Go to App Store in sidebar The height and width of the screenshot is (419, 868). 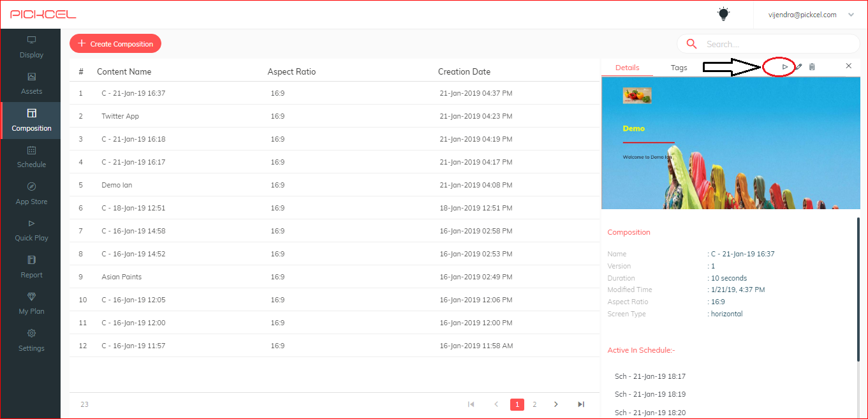tap(31, 194)
